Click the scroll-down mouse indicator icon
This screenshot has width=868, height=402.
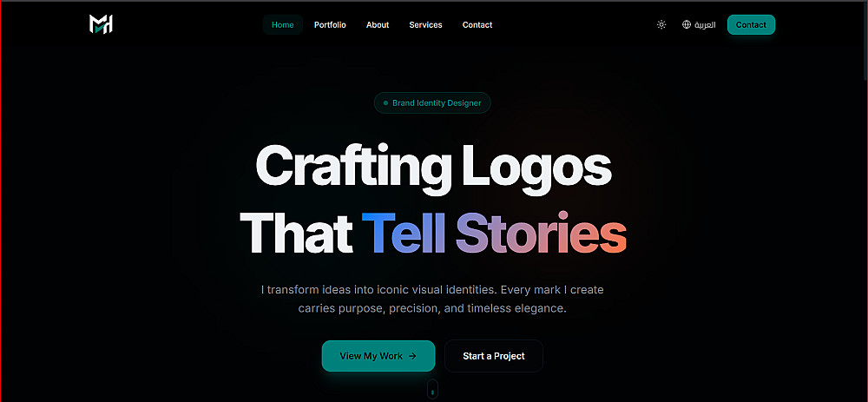pos(432,389)
